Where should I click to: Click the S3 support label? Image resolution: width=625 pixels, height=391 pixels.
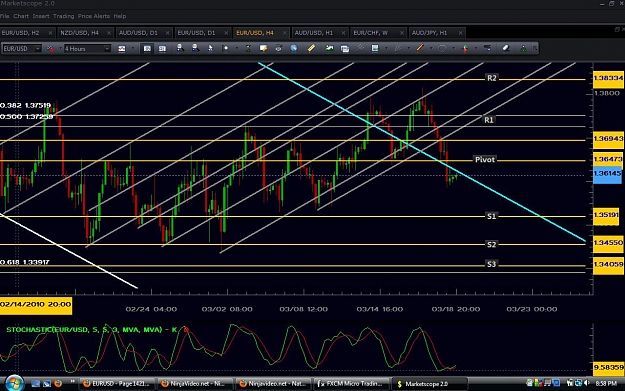click(491, 264)
